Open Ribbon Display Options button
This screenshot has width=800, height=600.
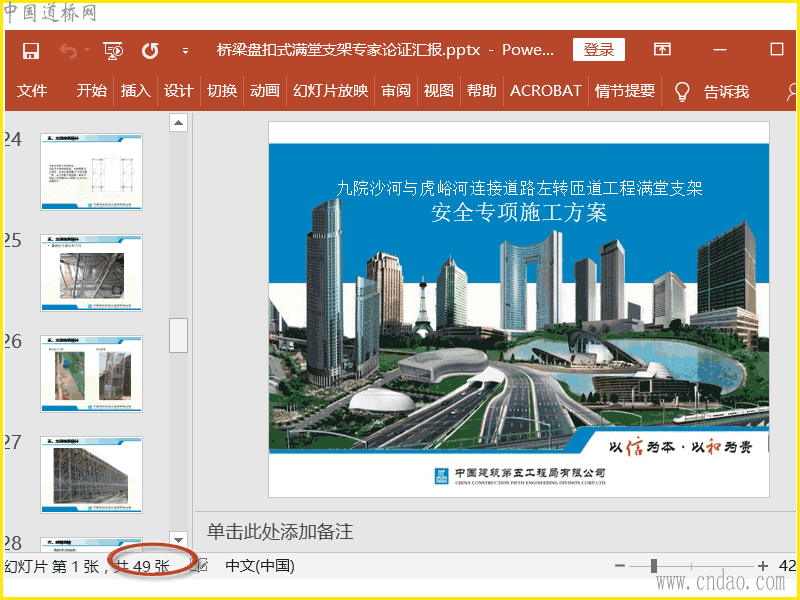tap(662, 49)
